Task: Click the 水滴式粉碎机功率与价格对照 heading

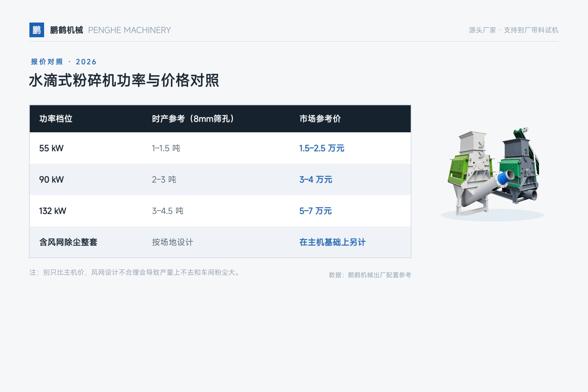Action: point(124,81)
